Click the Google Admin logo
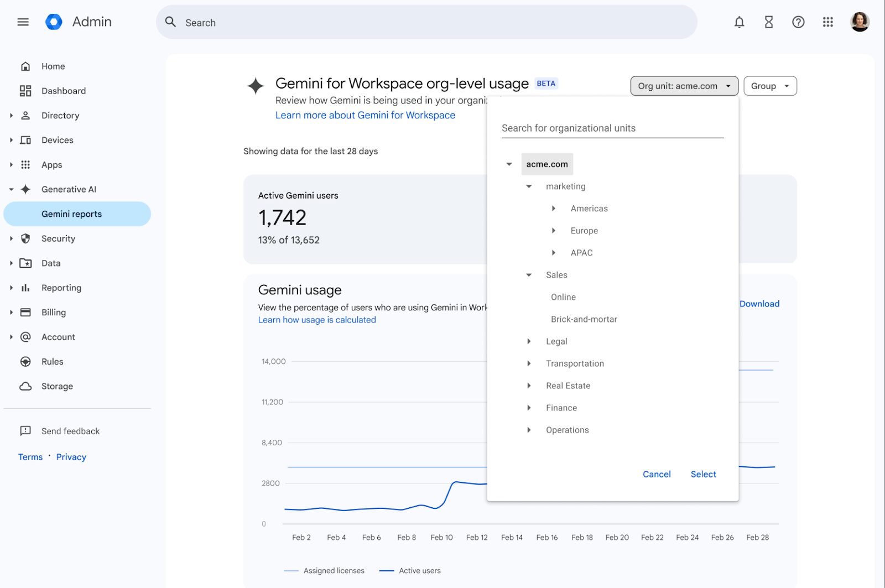Image resolution: width=885 pixels, height=588 pixels. click(x=54, y=22)
